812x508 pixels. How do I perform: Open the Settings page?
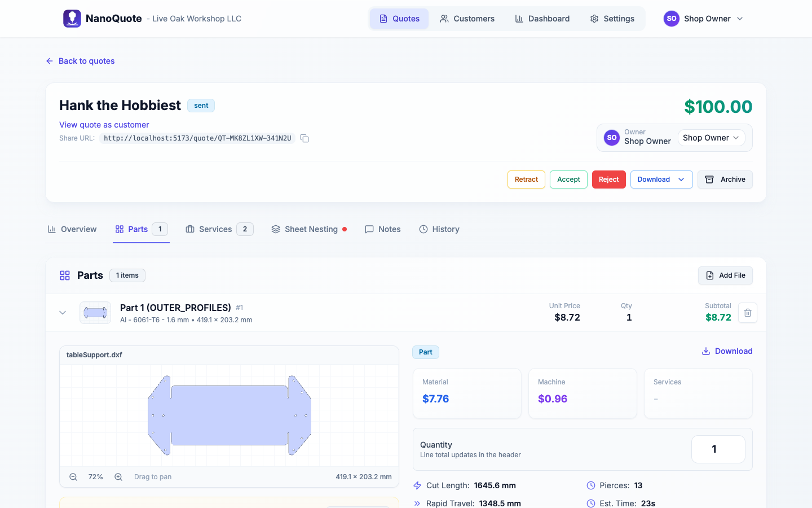(612, 19)
